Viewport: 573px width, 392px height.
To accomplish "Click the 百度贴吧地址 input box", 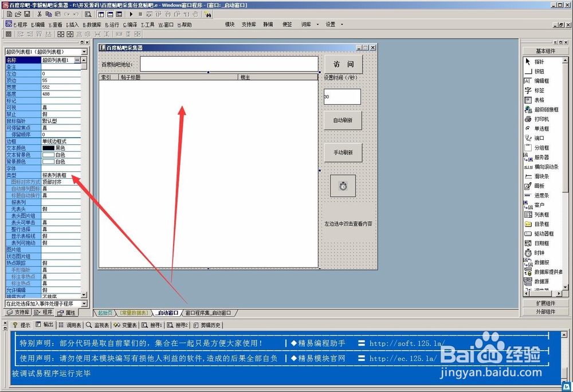I will (x=229, y=64).
